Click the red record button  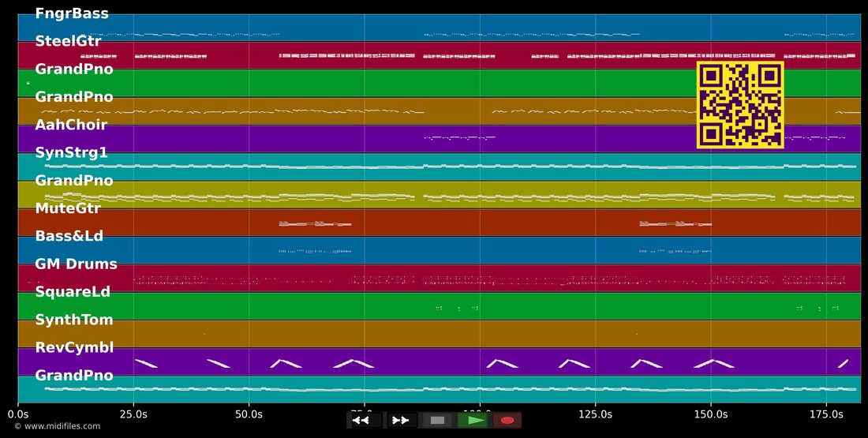click(507, 421)
